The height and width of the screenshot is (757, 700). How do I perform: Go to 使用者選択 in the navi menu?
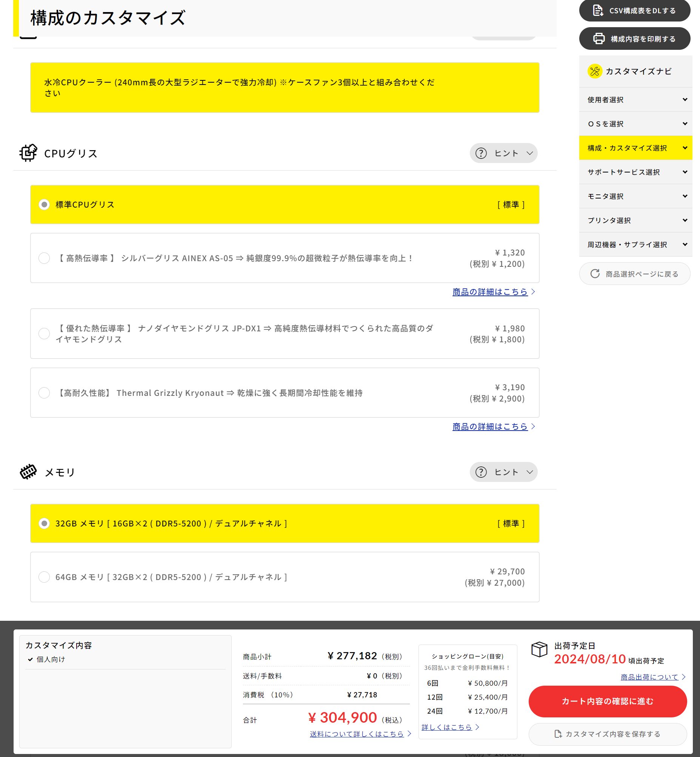[635, 100]
